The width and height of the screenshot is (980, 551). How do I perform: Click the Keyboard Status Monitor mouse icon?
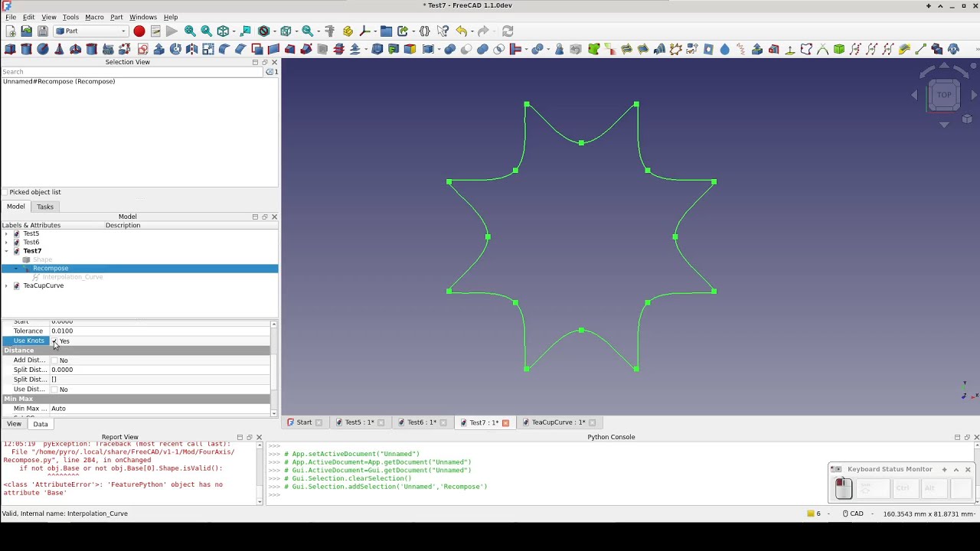point(843,487)
